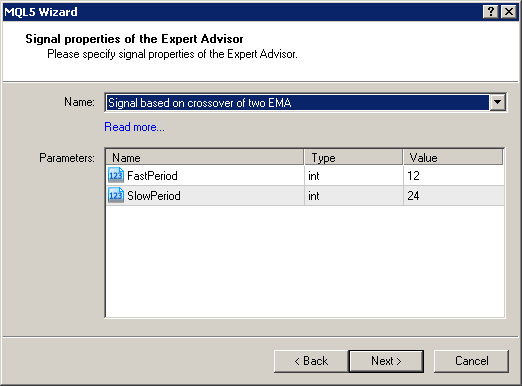The image size is (522, 386).
Task: Cancel the MQL5 Wizard
Action: tap(471, 361)
